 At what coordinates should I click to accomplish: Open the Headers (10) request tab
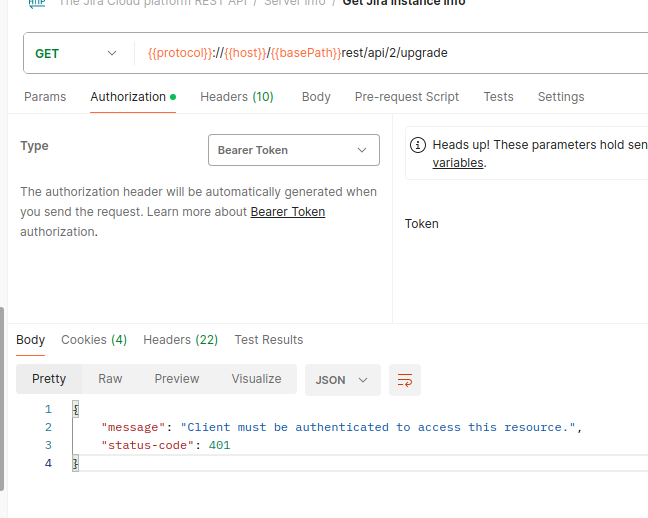pyautogui.click(x=237, y=97)
